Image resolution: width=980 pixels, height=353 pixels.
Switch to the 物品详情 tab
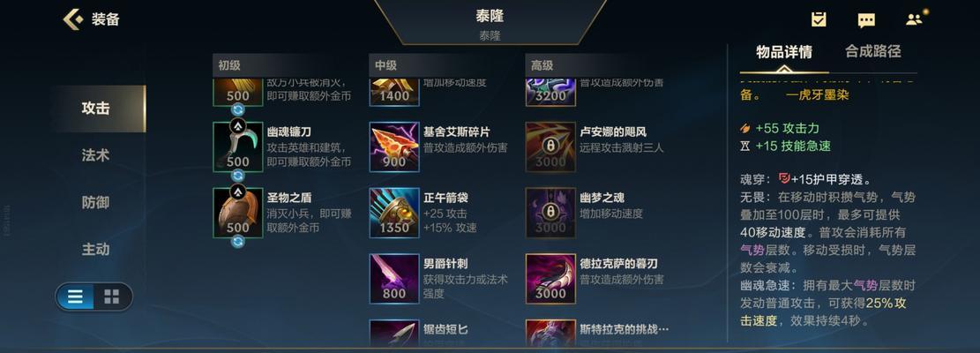(x=784, y=52)
